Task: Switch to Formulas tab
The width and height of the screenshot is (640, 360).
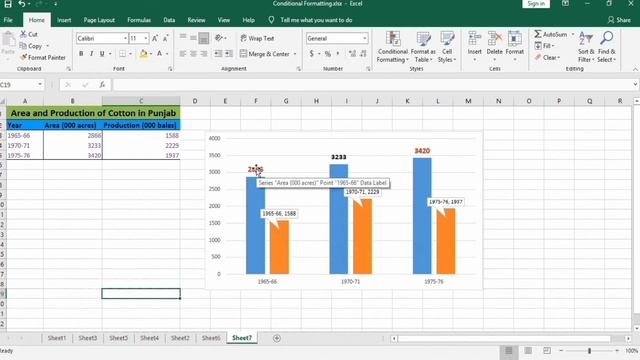Action: 139,20
